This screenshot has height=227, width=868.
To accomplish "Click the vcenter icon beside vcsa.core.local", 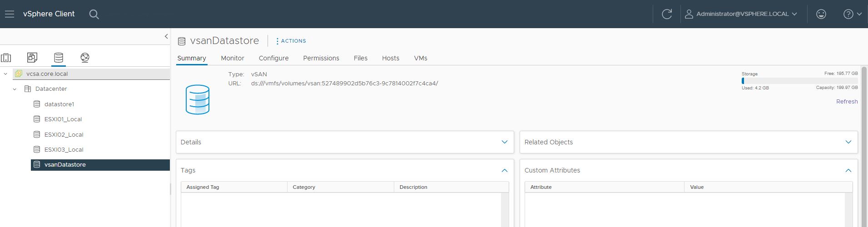I will (x=19, y=74).
